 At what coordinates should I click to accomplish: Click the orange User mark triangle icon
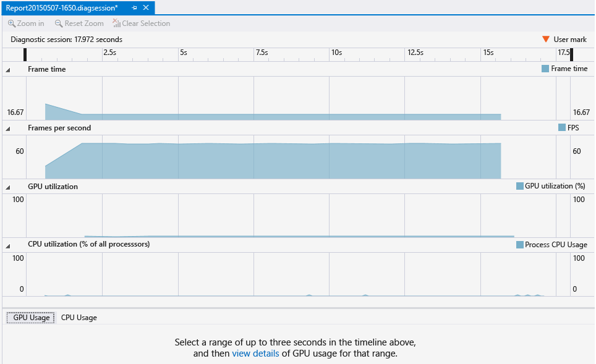coord(546,38)
